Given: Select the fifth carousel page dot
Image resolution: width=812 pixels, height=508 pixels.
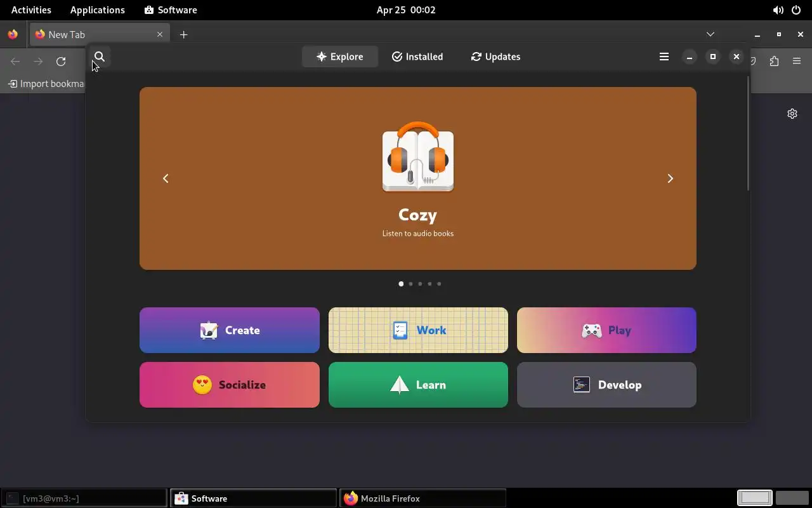Looking at the screenshot, I should [439, 284].
